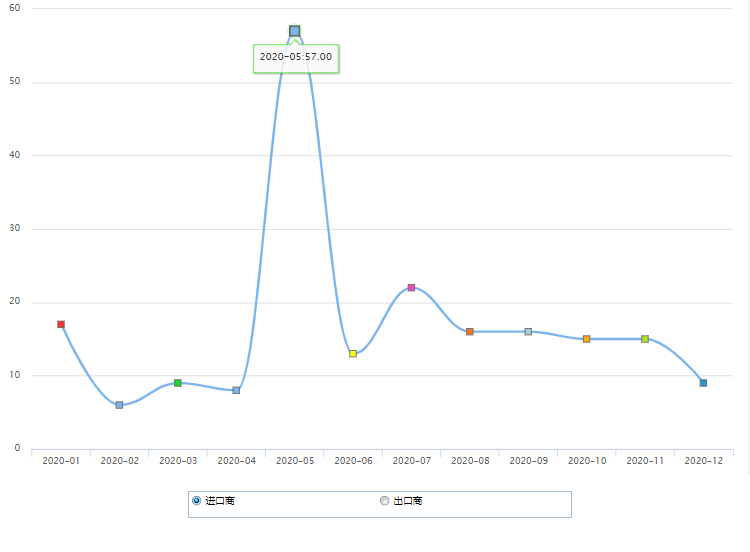Select the 进口商 radio button

pos(196,501)
